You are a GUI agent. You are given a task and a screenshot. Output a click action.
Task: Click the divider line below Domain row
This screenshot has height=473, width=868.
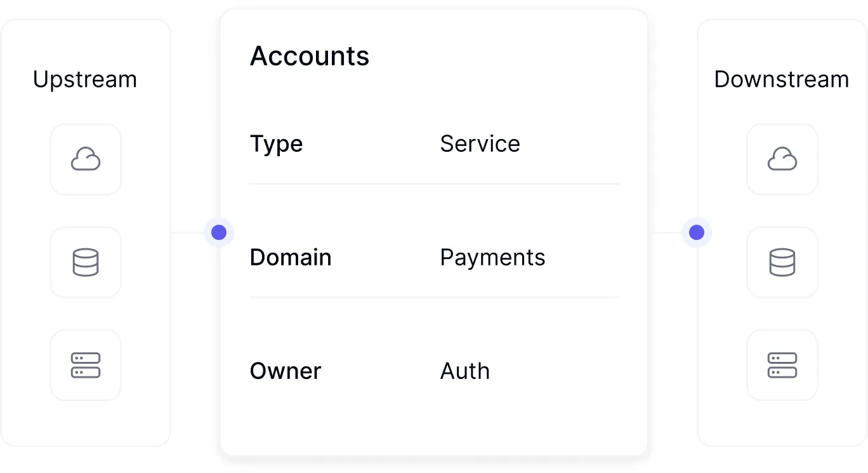pyautogui.click(x=434, y=297)
